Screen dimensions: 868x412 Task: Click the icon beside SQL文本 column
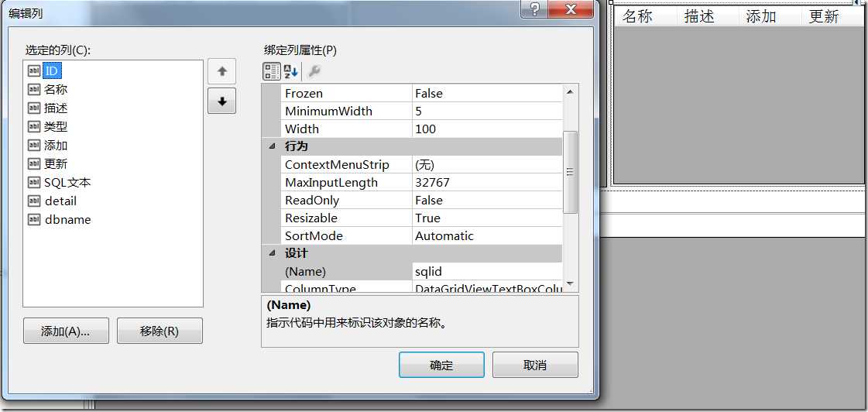tap(34, 182)
